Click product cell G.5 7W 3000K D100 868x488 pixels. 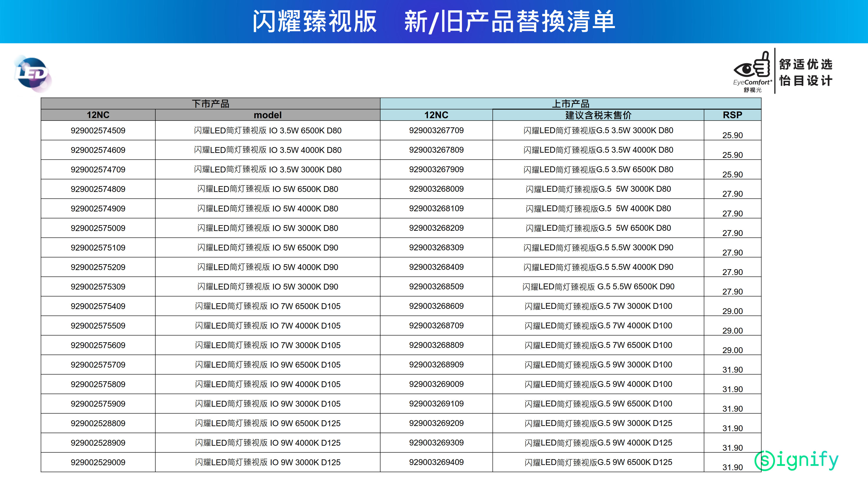pyautogui.click(x=598, y=306)
